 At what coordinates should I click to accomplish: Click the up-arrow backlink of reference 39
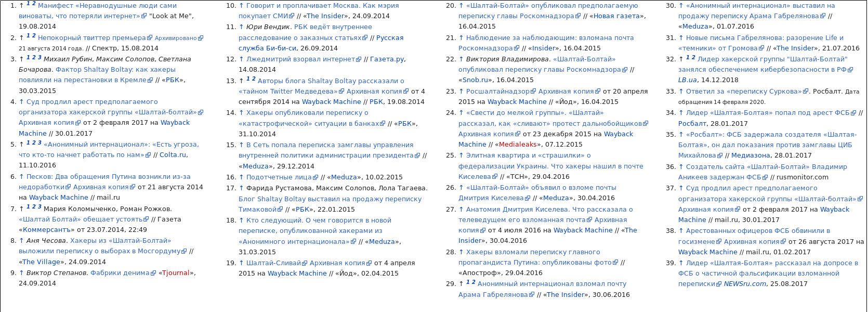coord(681,263)
